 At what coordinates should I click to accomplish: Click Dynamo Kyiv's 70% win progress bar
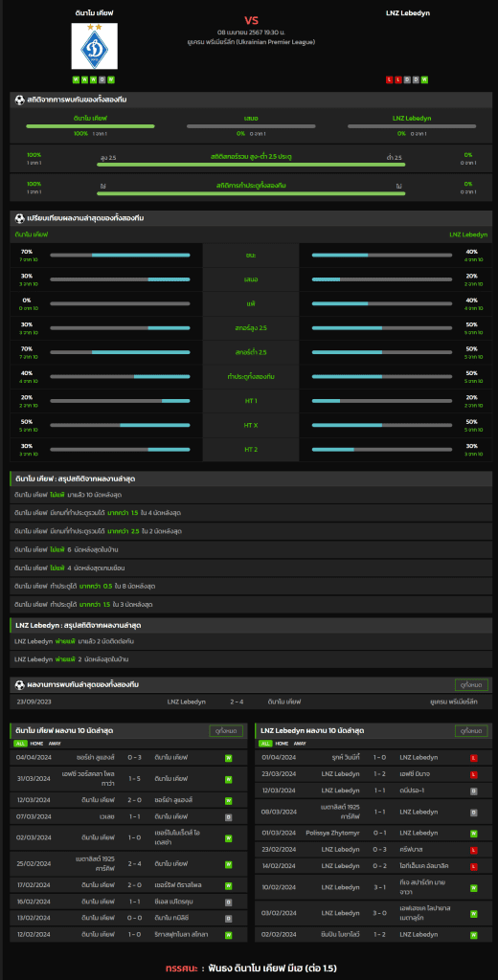(120, 255)
